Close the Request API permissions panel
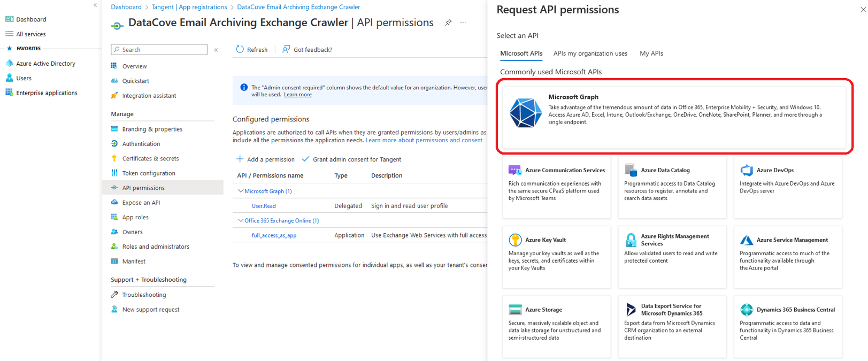 tap(863, 10)
